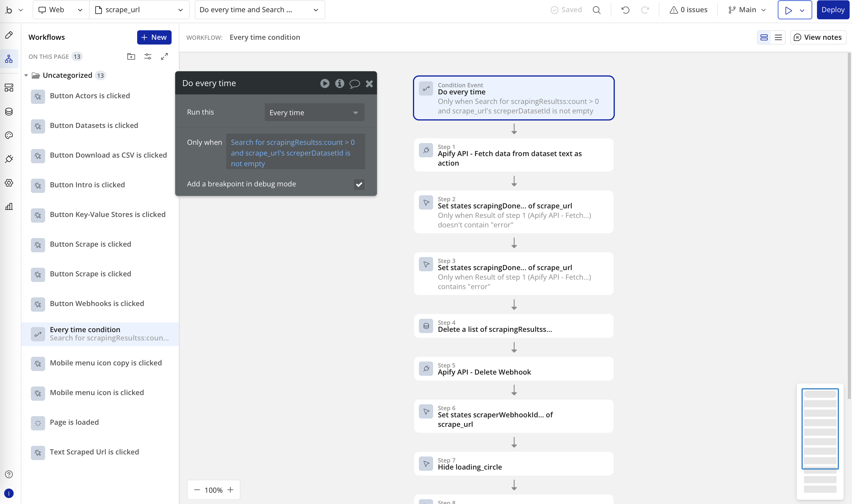This screenshot has height=504, width=852.
Task: Click the search magnifier icon in top bar
Action: coord(596,10)
